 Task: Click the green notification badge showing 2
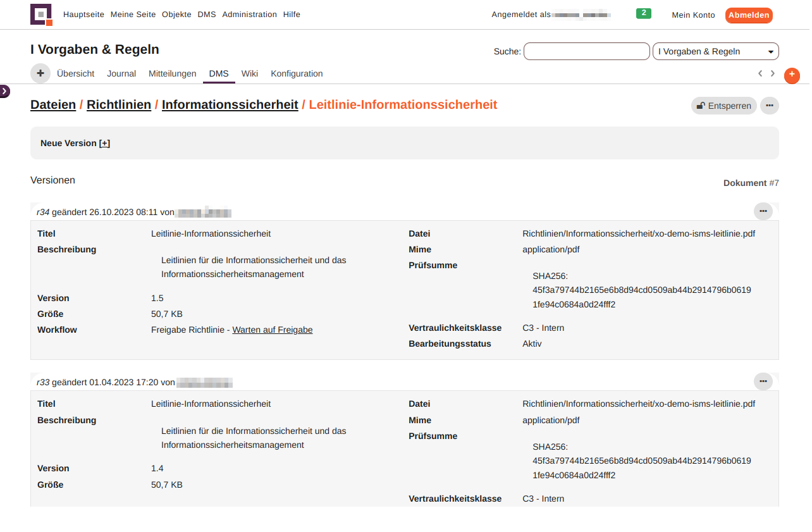[643, 13]
